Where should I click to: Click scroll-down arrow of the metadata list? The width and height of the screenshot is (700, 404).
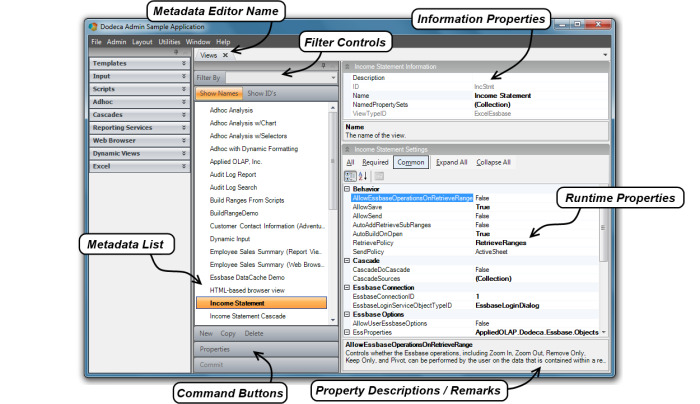pos(333,320)
